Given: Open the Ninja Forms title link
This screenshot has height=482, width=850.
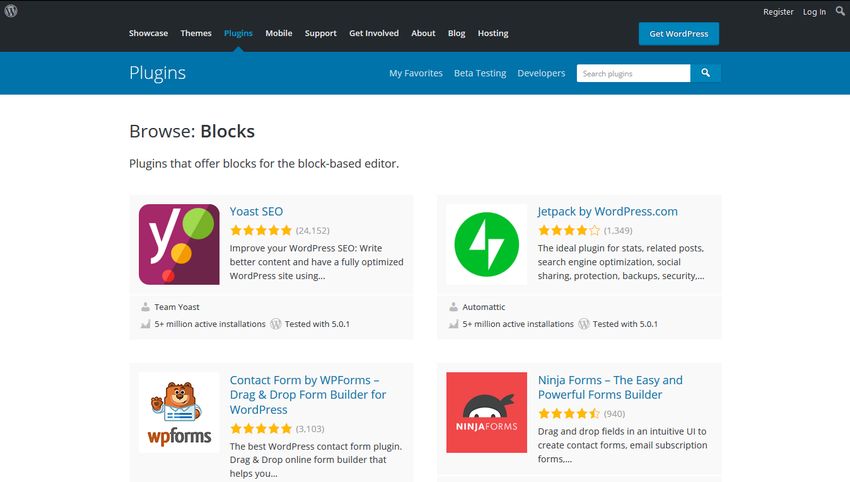Looking at the screenshot, I should 610,387.
